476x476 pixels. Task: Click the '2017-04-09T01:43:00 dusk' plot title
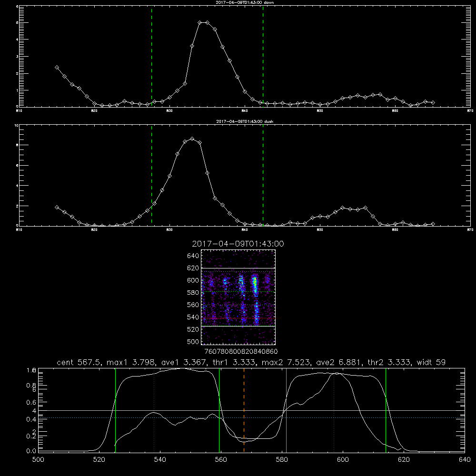coord(245,121)
